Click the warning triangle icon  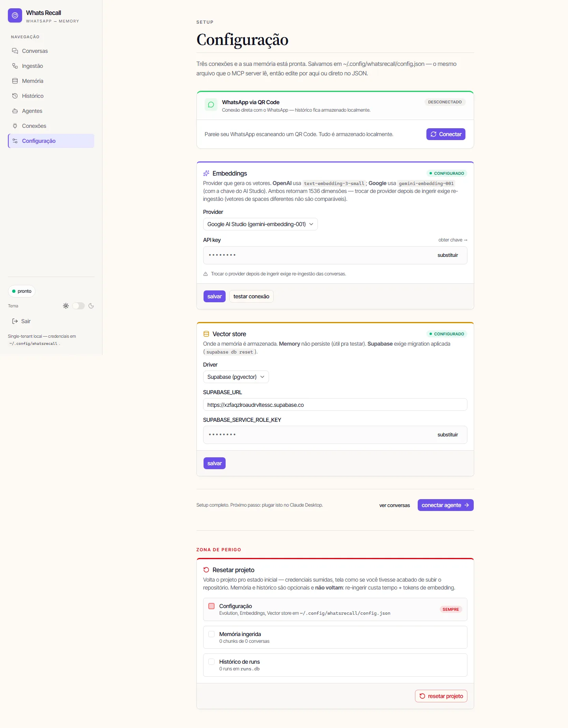click(206, 274)
